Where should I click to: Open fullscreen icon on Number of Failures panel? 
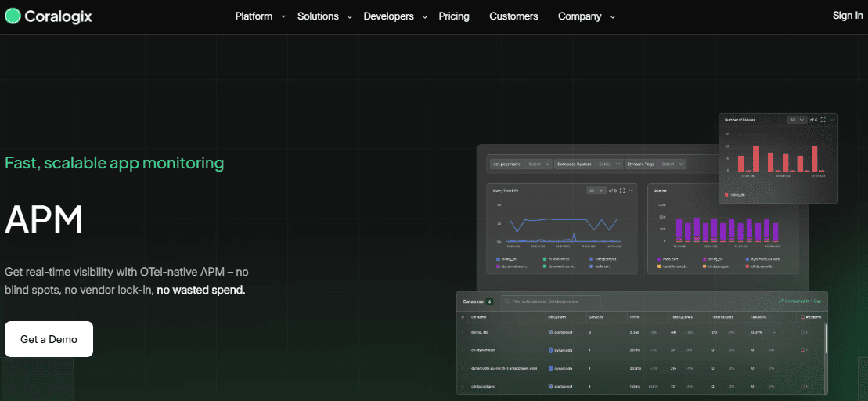tap(823, 120)
